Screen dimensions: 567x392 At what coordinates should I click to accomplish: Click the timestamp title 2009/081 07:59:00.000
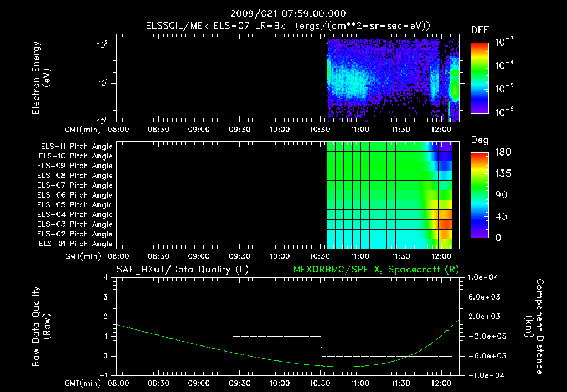point(288,14)
